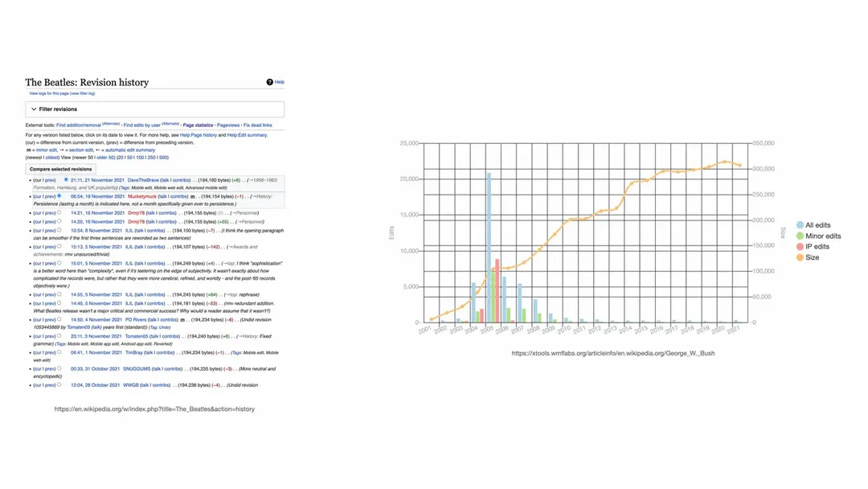Click the "The Beatles: Revision history" heading

point(87,83)
